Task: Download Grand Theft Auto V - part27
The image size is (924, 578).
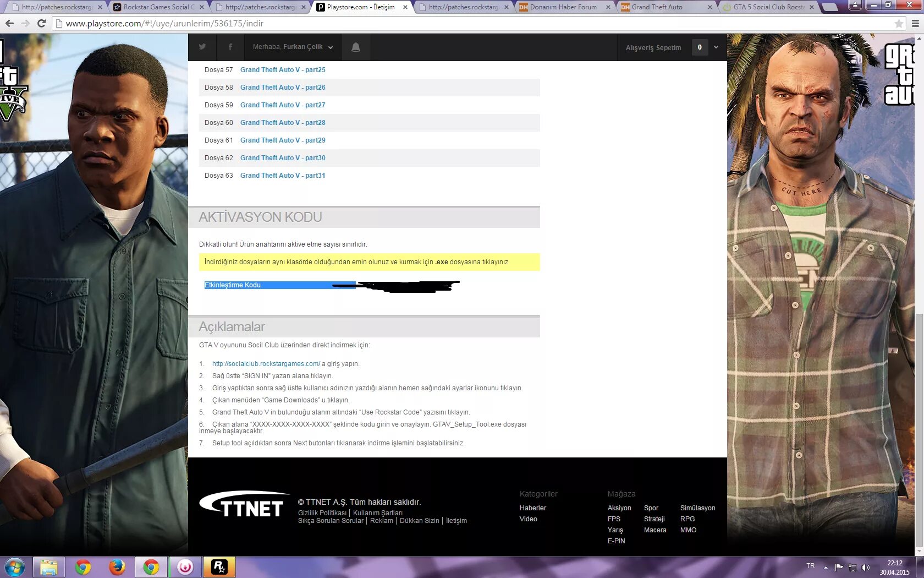Action: point(283,105)
